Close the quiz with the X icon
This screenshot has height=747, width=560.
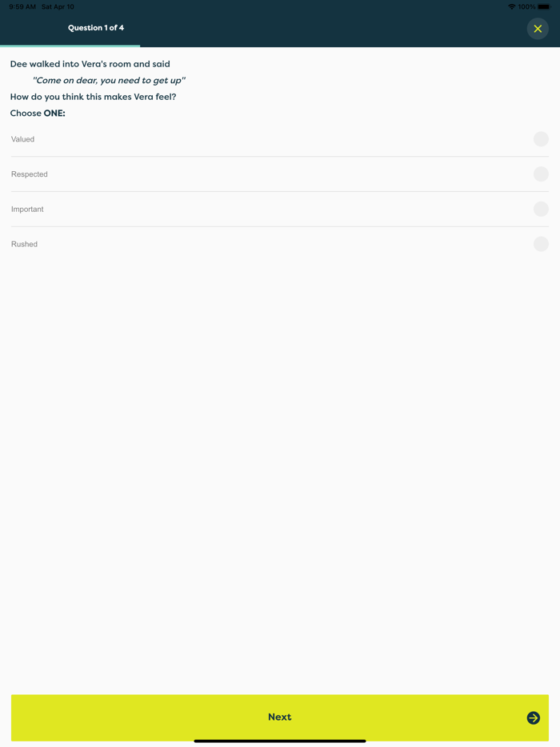[538, 29]
